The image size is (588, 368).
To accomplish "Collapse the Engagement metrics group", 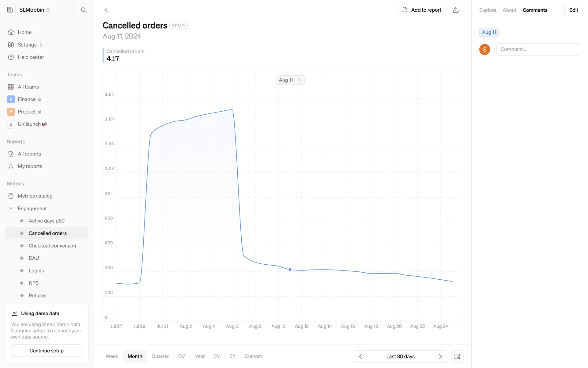I will 11,209.
